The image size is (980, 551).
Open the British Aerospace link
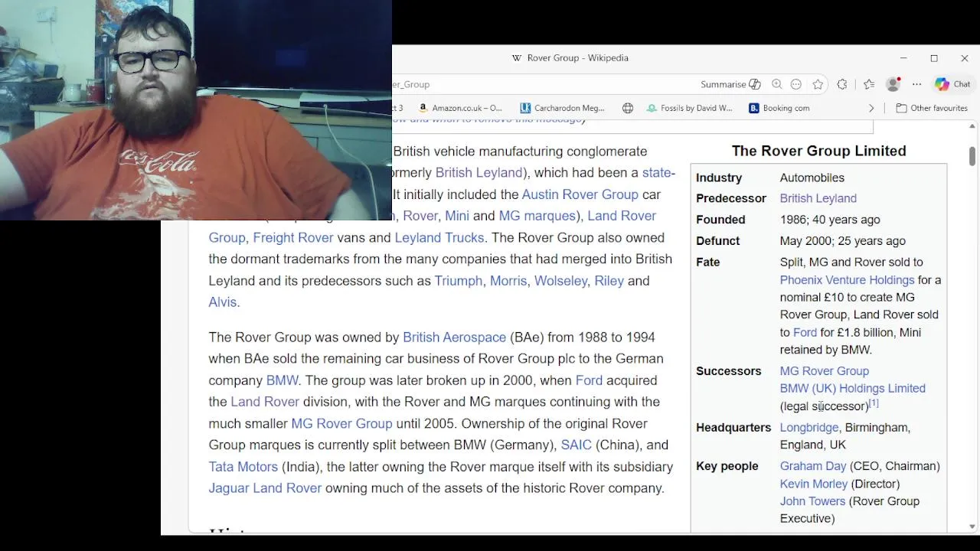click(x=454, y=337)
